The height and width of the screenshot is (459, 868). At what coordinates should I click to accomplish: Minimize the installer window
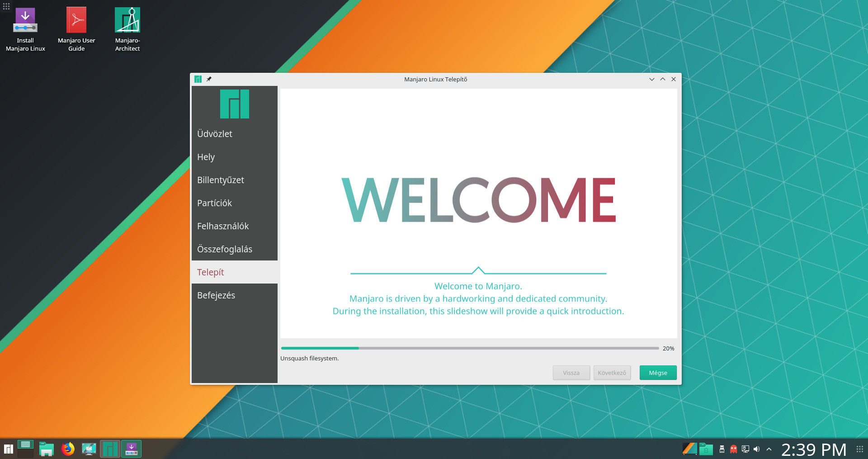click(x=652, y=79)
